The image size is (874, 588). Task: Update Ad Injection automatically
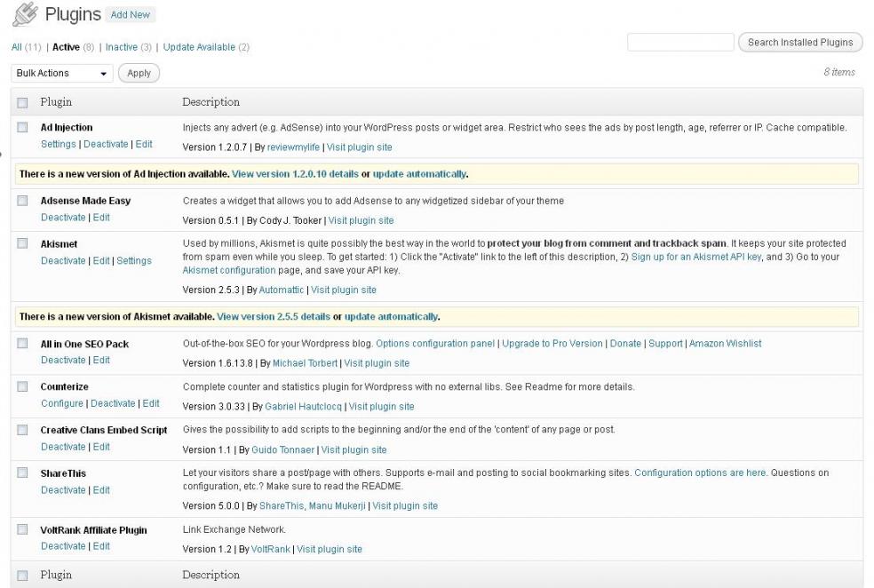coord(419,174)
